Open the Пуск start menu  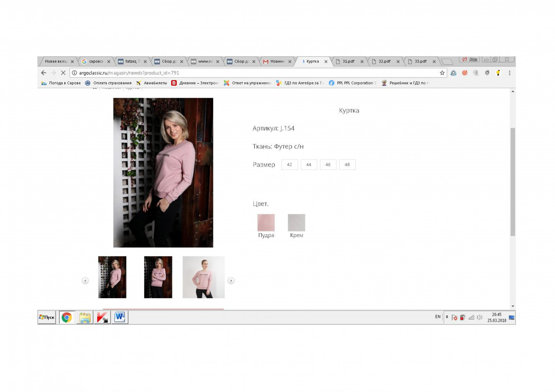coord(47,317)
